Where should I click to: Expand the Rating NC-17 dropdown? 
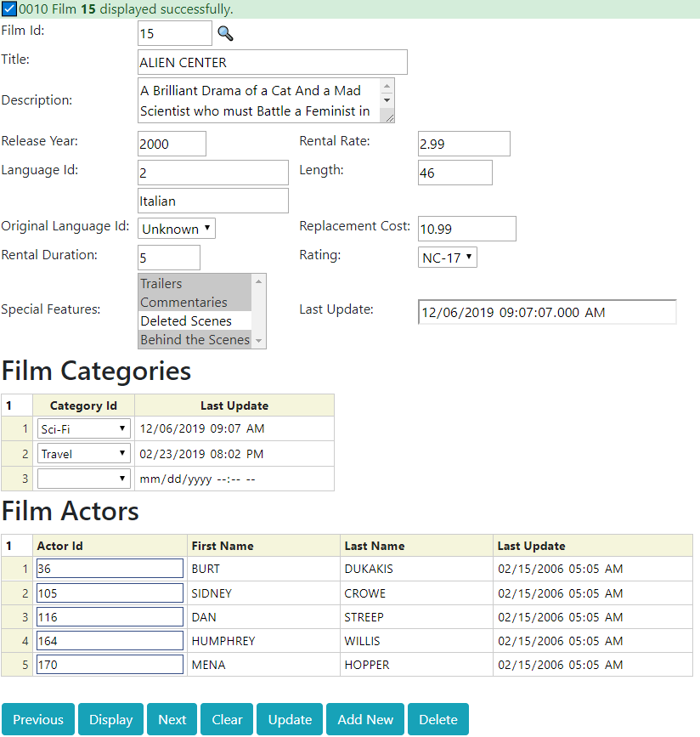pyautogui.click(x=448, y=258)
